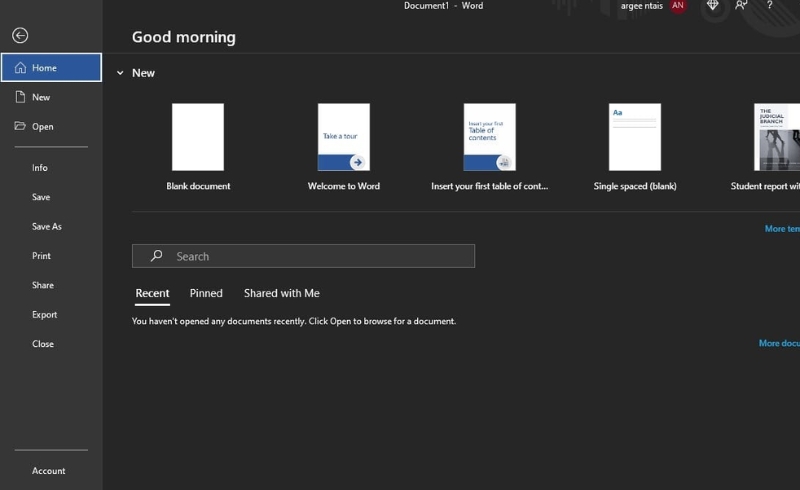Click the Blank document label
The height and width of the screenshot is (490, 800).
[198, 186]
